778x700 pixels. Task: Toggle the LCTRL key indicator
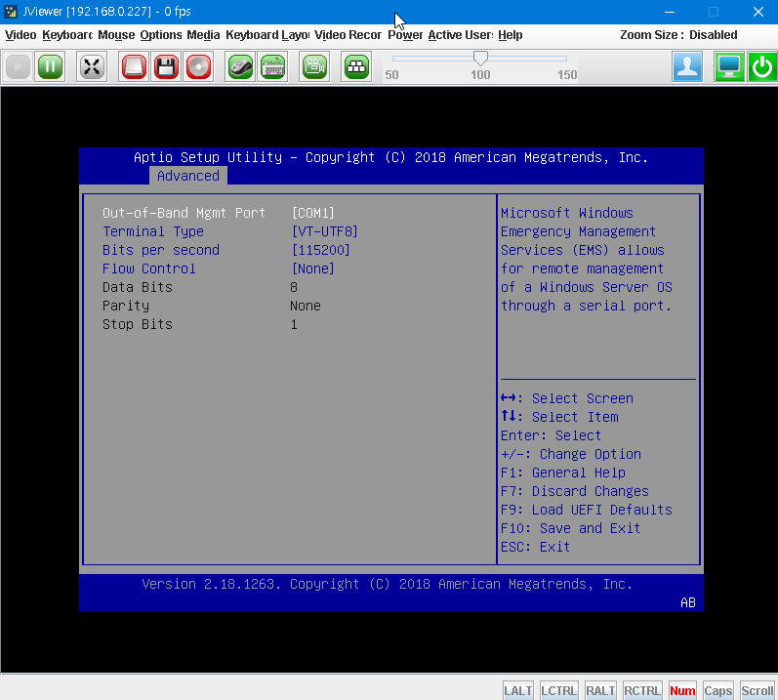click(558, 690)
